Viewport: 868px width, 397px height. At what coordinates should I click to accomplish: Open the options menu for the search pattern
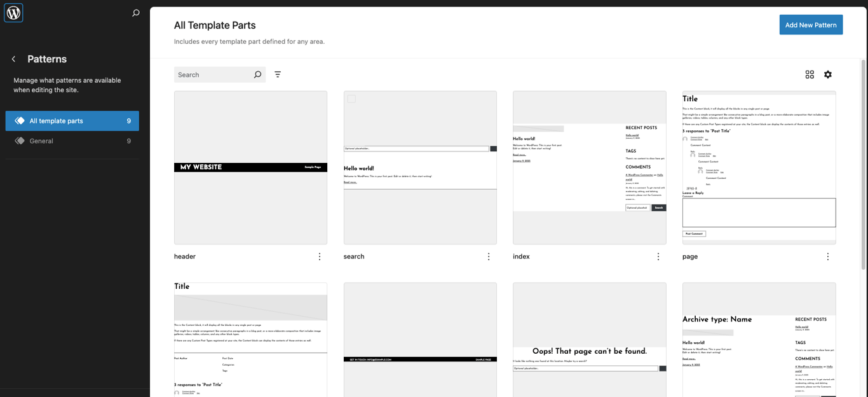489,256
